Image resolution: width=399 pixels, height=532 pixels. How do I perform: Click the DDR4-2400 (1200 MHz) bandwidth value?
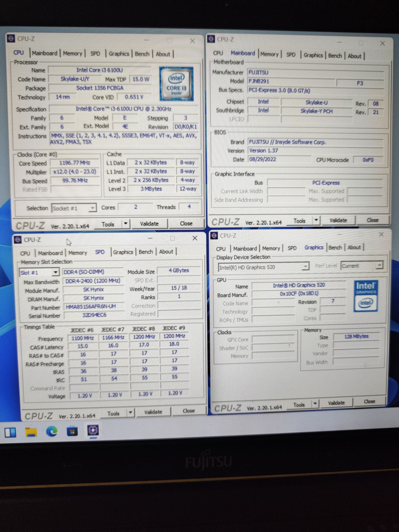(93, 281)
